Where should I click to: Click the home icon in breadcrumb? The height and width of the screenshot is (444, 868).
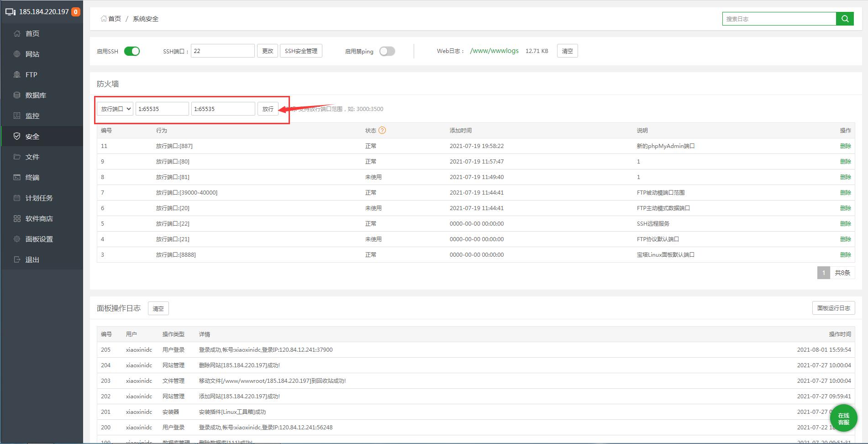coord(104,19)
